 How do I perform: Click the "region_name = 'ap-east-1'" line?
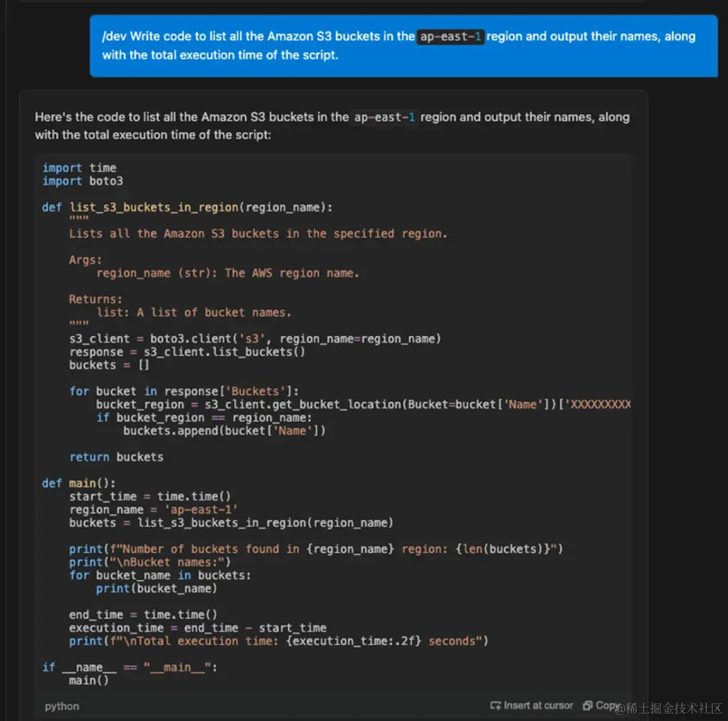coord(153,510)
